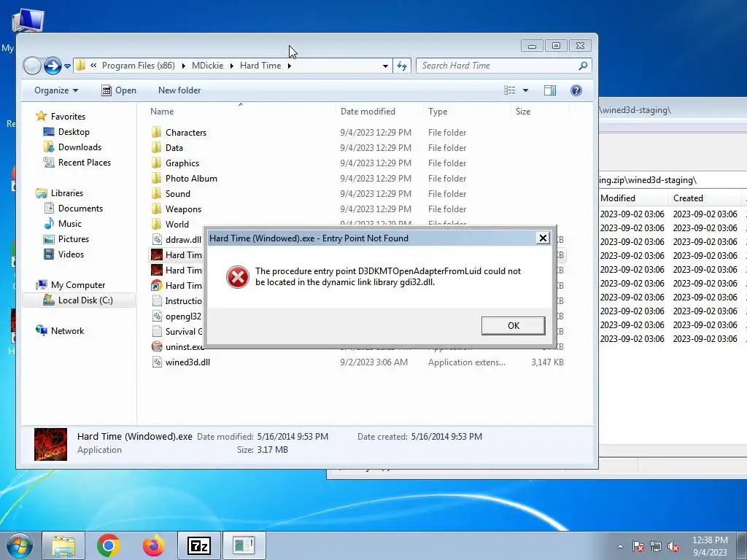Switch to the 7-Zip taskbar window
Image resolution: width=747 pixels, height=560 pixels.
click(198, 545)
